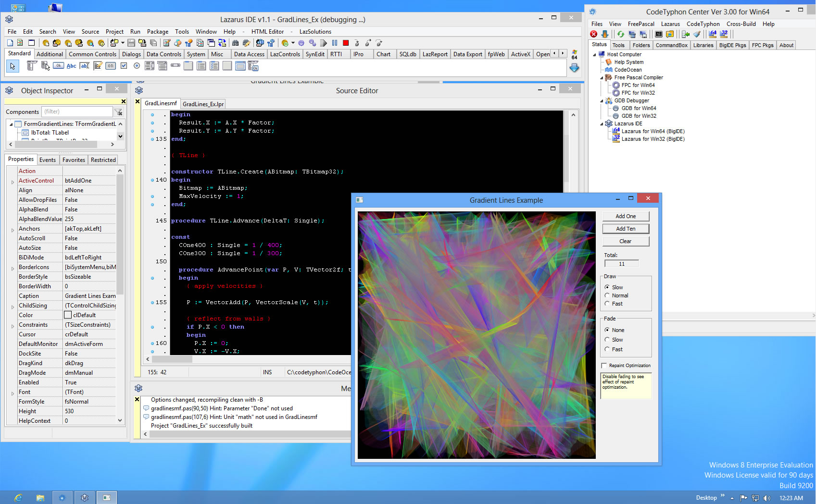Click the Clear button in Gradient Lines window
This screenshot has height=504, width=816.
tap(626, 241)
